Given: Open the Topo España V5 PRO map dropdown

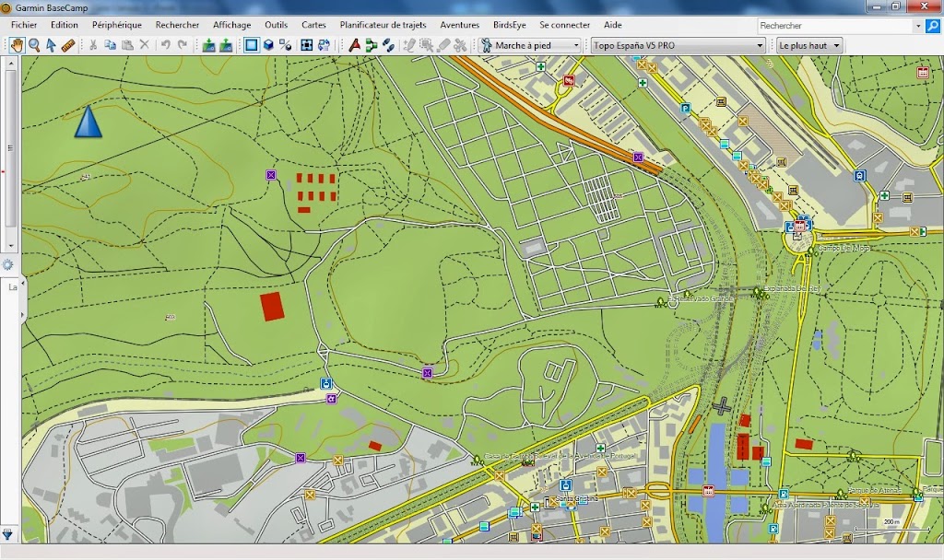Looking at the screenshot, I should tap(678, 45).
